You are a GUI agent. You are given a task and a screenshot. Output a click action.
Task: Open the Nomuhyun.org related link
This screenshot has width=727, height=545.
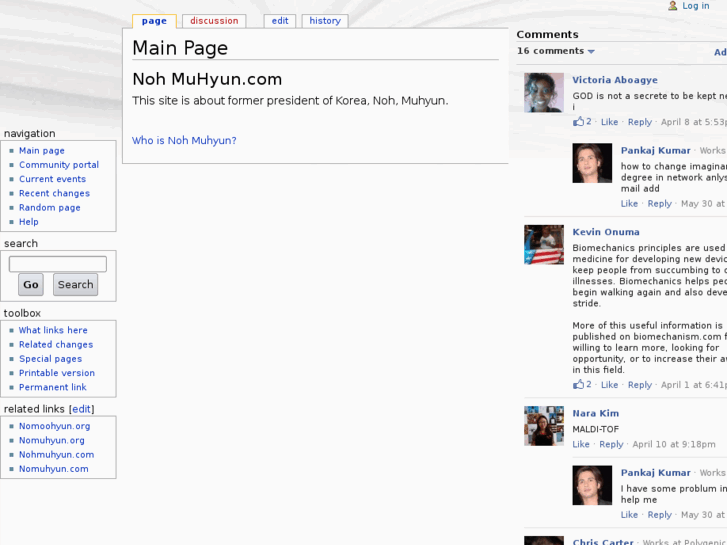pyautogui.click(x=52, y=441)
